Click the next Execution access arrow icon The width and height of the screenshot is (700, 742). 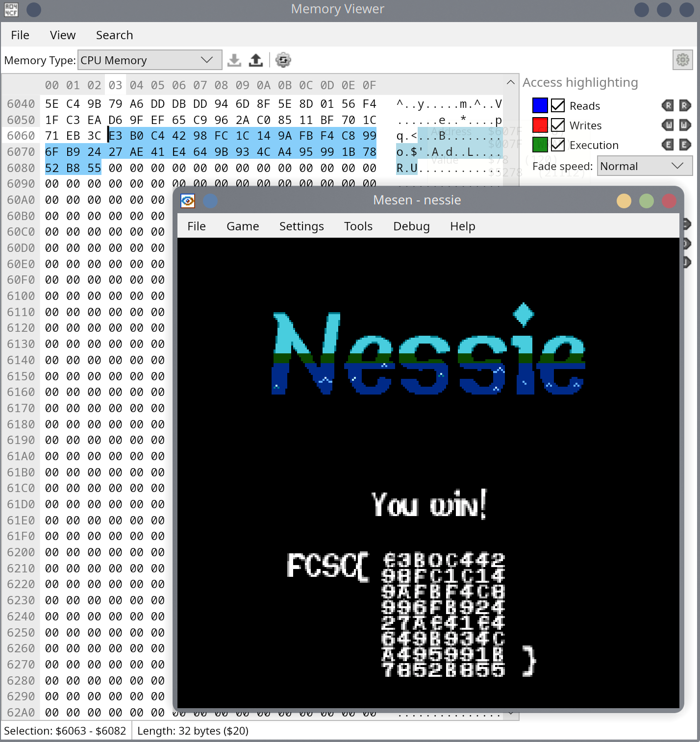[685, 144]
